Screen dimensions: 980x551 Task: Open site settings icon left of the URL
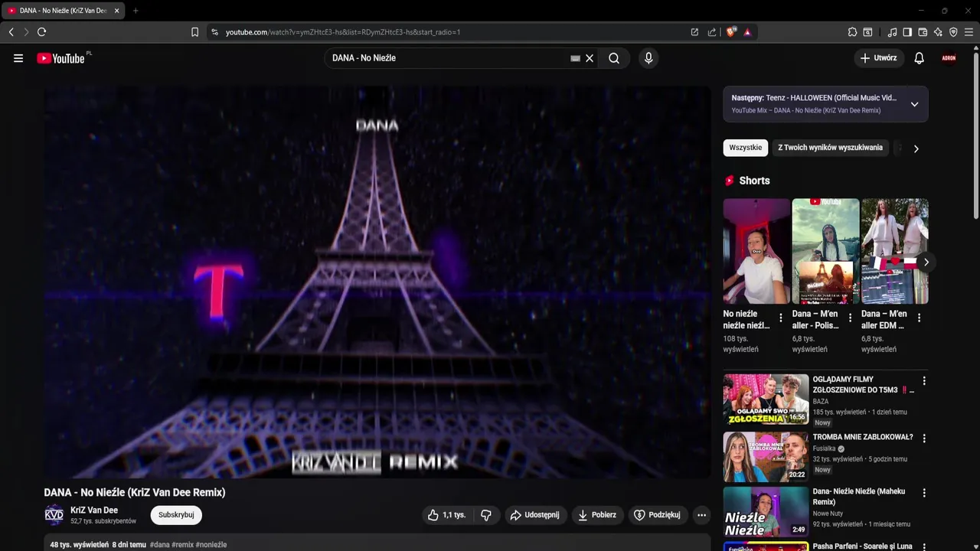point(214,32)
